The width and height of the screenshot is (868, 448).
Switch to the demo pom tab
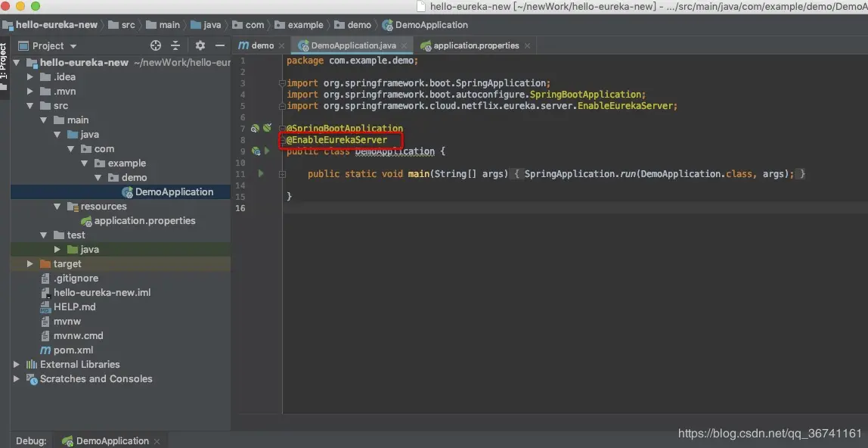[x=256, y=46]
